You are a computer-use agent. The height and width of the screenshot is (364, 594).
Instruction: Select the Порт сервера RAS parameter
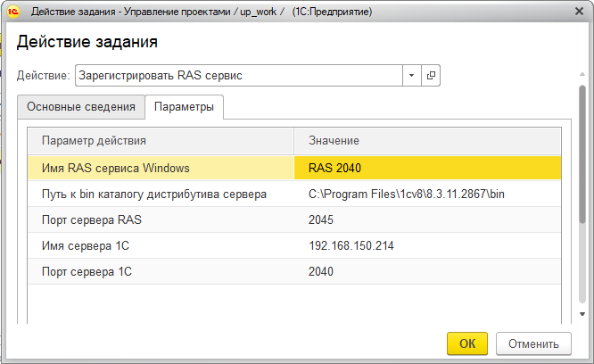(161, 219)
